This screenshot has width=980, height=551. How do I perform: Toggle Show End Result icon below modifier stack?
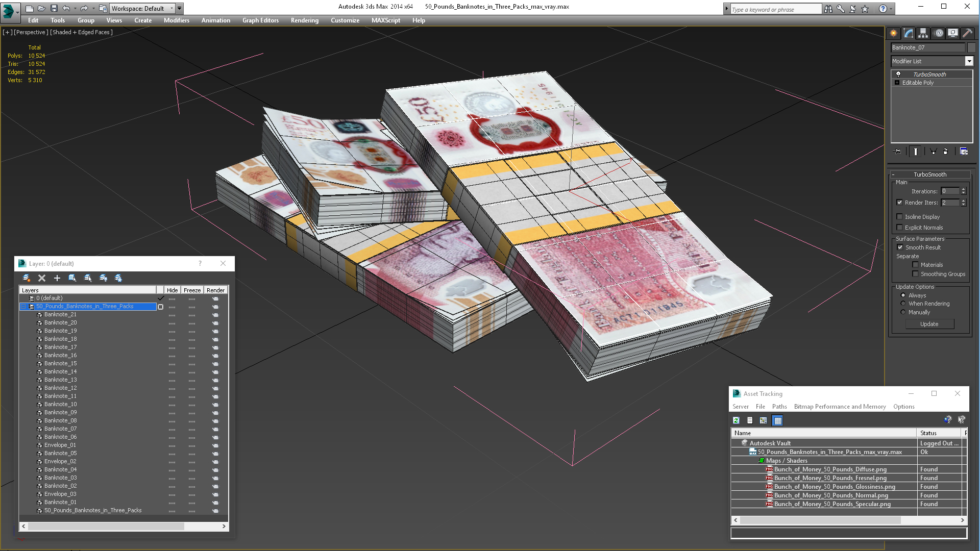click(916, 152)
